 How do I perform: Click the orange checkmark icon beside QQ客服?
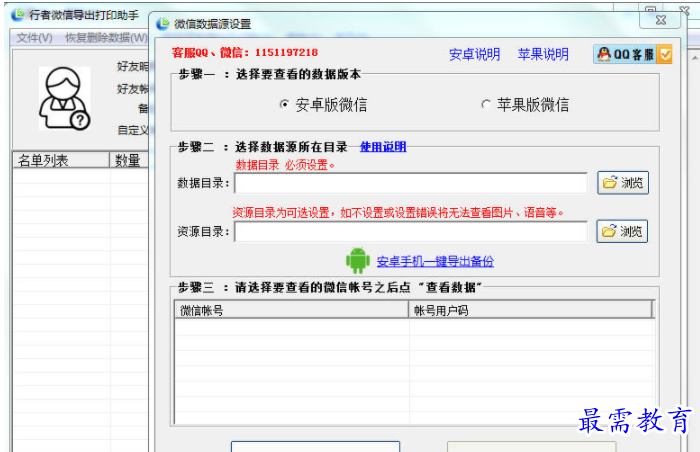665,54
